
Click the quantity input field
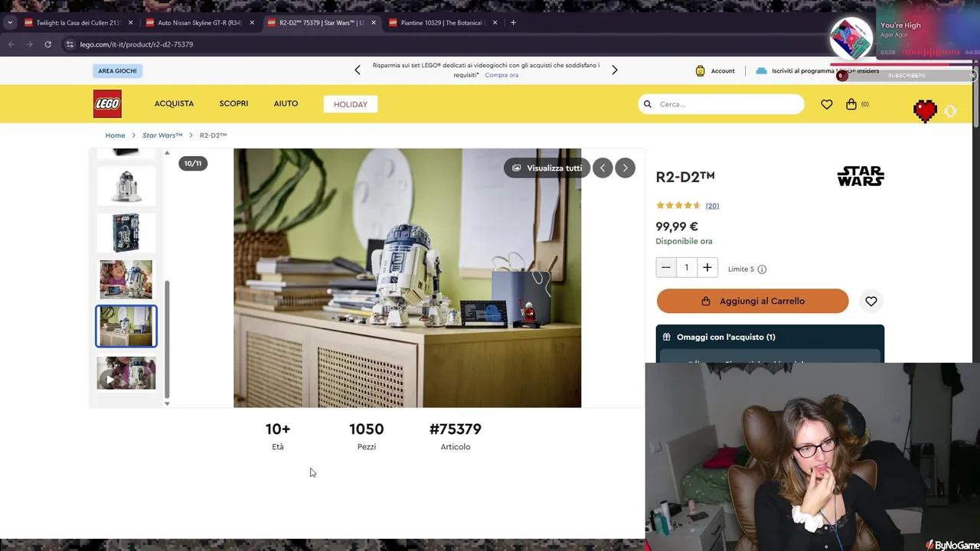pyautogui.click(x=687, y=267)
